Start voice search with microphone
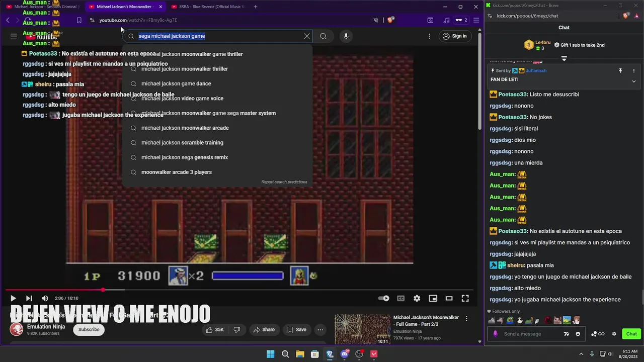The height and width of the screenshot is (362, 644). point(346,36)
